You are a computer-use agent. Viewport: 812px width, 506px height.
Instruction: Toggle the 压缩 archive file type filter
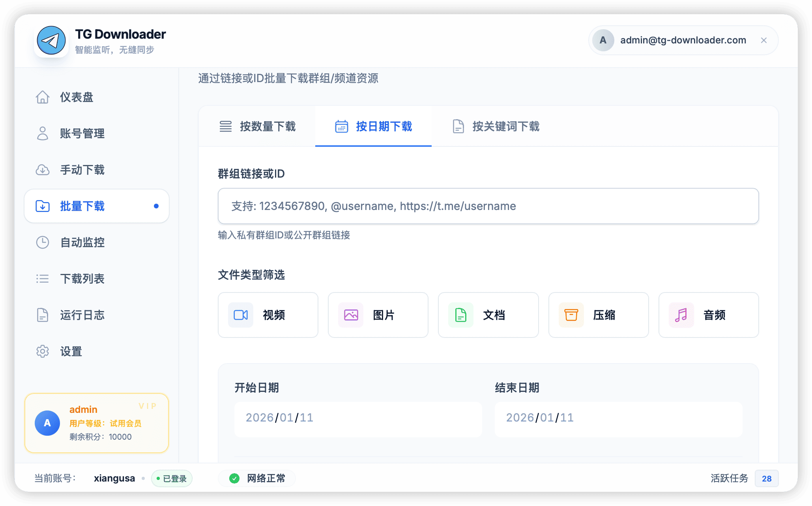(x=598, y=315)
